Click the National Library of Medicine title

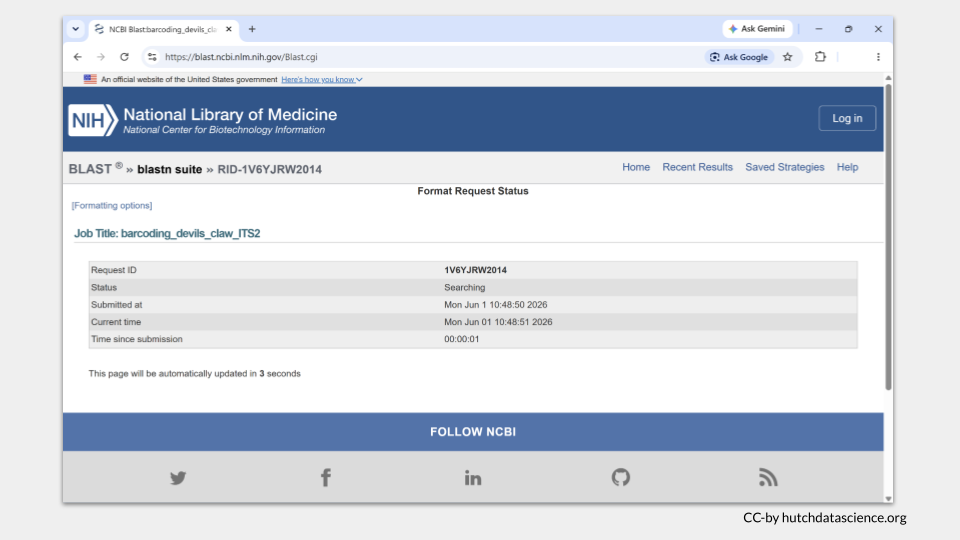(230, 114)
